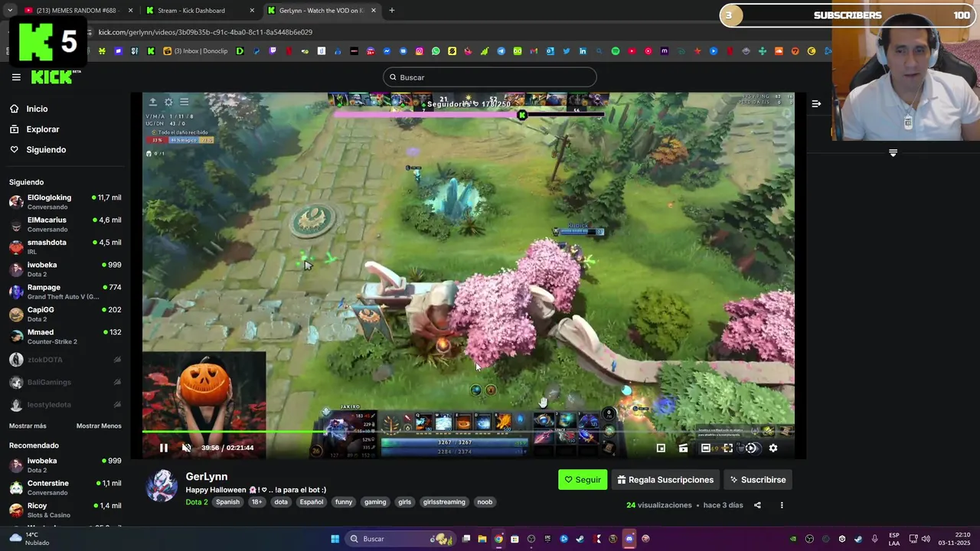Open LinkedIn bookmark icon
This screenshot has width=980, height=551.
(583, 51)
